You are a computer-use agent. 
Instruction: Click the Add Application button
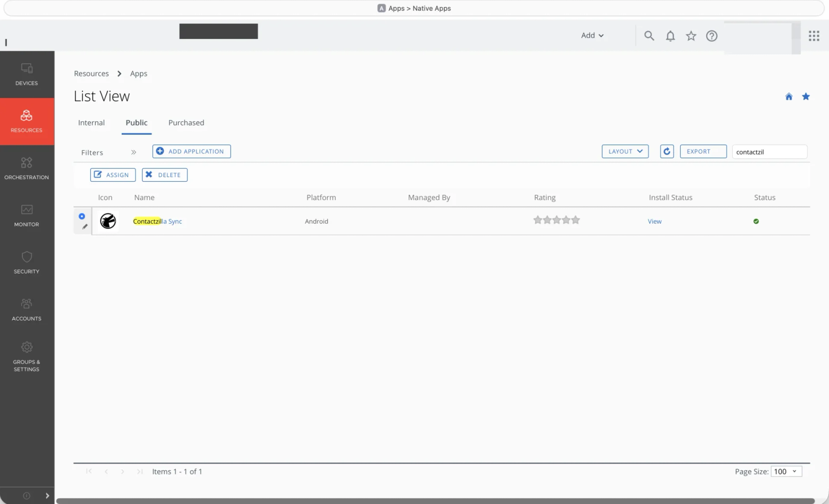coord(192,151)
